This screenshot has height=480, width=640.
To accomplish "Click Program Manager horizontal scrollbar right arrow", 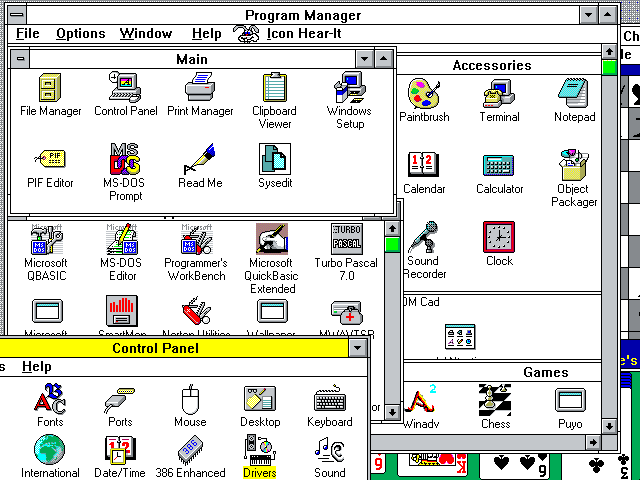I will point(593,442).
